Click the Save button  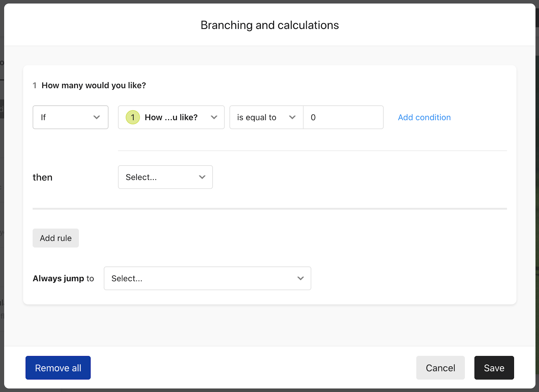pyautogui.click(x=494, y=368)
